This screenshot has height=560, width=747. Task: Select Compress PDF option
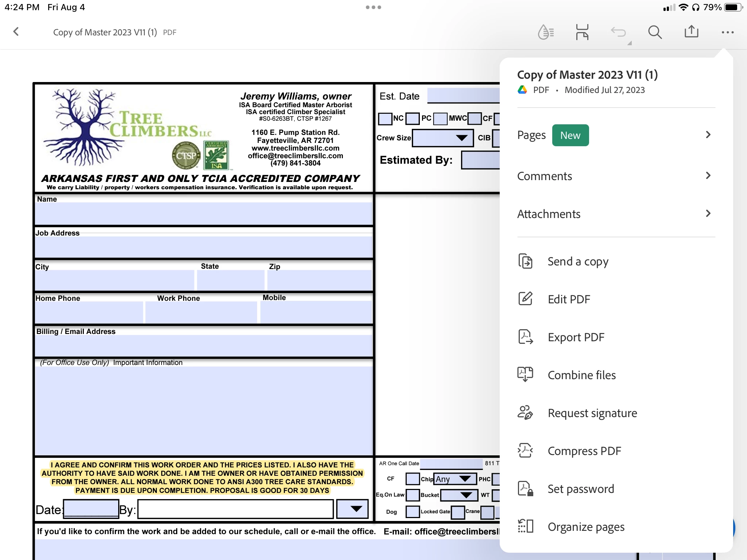tap(584, 451)
